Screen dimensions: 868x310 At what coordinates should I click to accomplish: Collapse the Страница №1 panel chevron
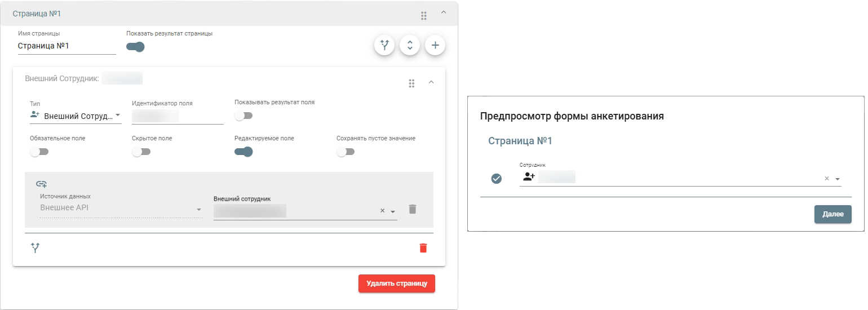coord(443,12)
